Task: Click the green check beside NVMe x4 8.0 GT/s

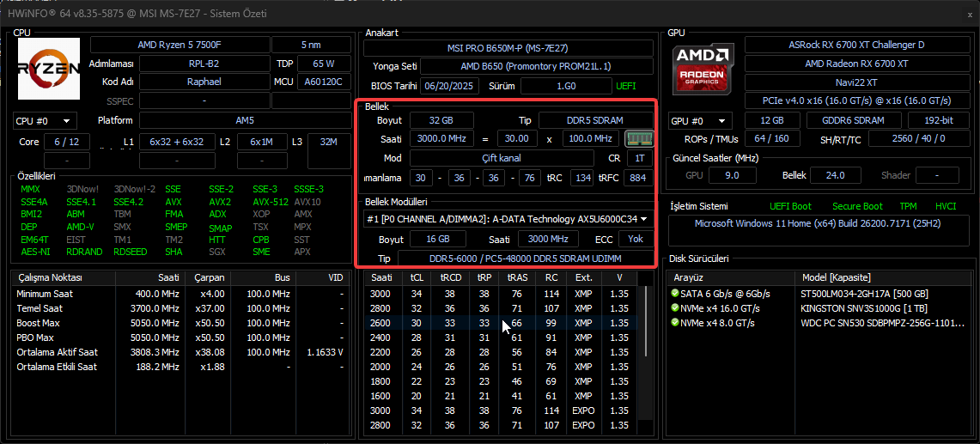Action: point(674,323)
